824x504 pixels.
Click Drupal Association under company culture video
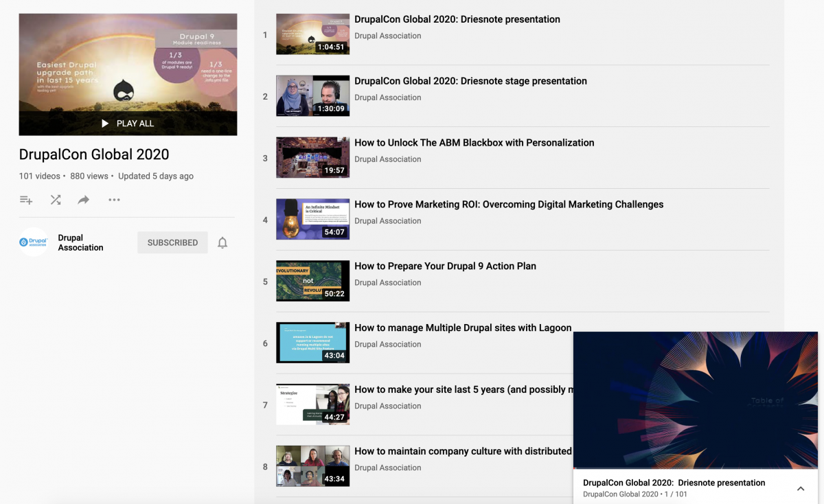tap(388, 468)
